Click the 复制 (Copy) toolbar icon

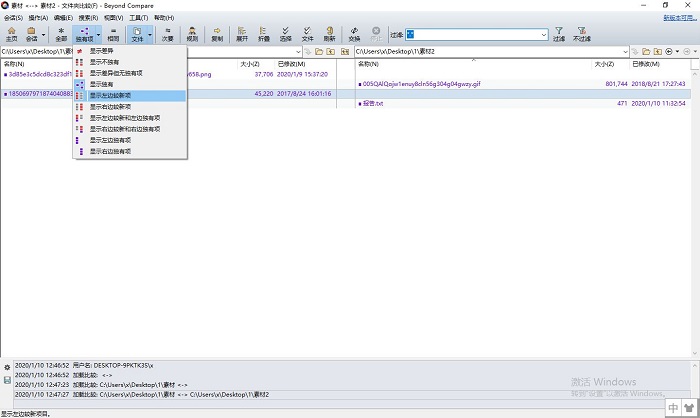217,34
